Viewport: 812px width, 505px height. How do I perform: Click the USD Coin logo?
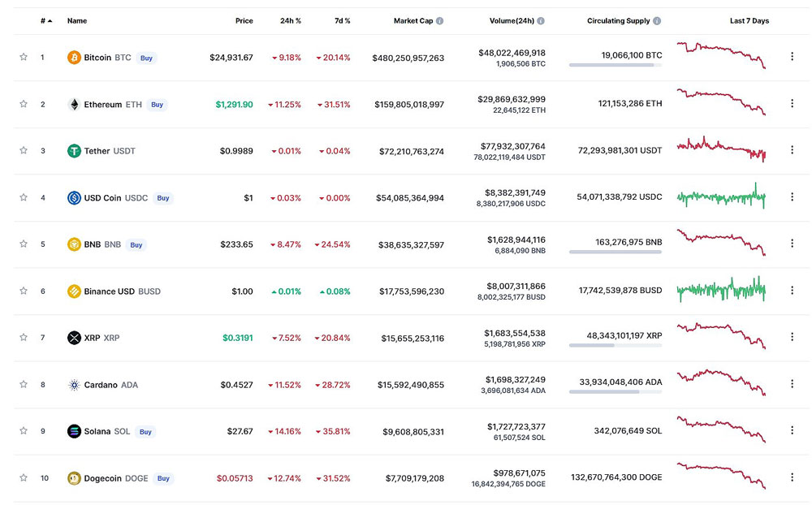pyautogui.click(x=74, y=198)
